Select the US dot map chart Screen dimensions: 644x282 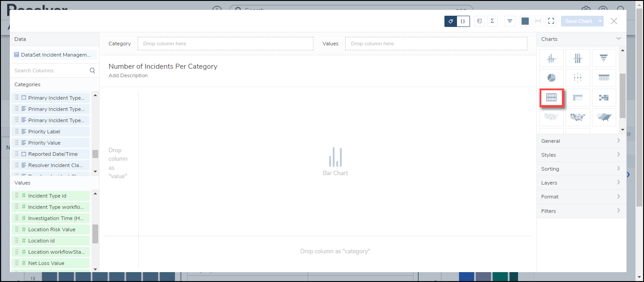click(551, 117)
